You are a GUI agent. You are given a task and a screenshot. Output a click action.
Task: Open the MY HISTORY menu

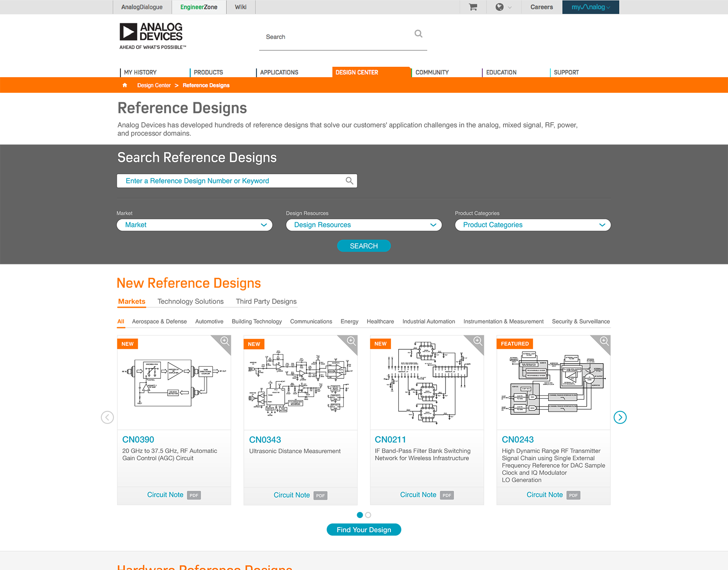[x=140, y=72]
